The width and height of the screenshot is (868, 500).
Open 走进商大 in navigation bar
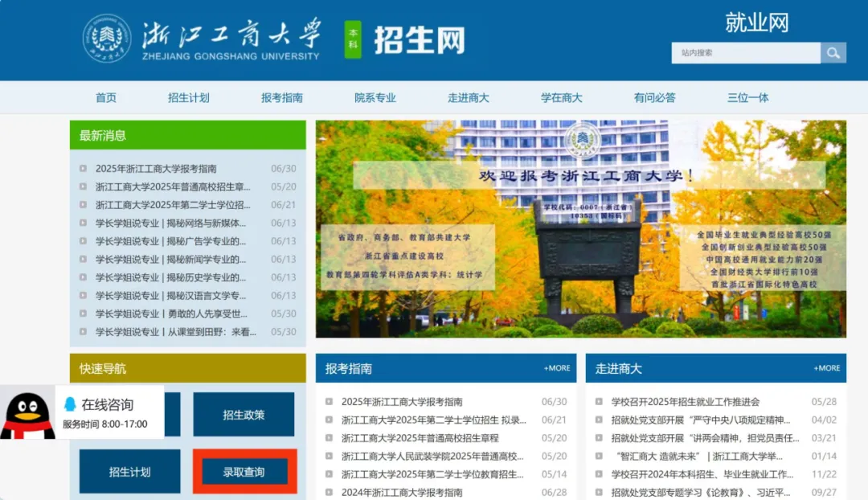(469, 98)
